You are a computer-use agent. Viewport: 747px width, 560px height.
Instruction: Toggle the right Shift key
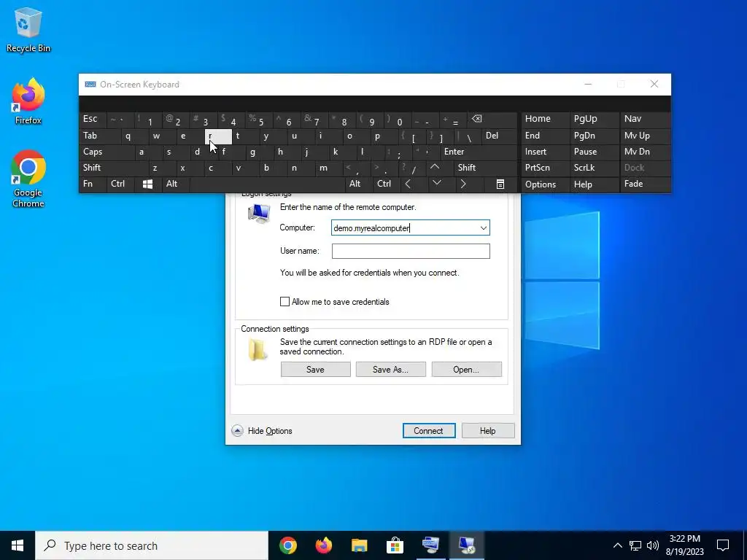(485, 168)
